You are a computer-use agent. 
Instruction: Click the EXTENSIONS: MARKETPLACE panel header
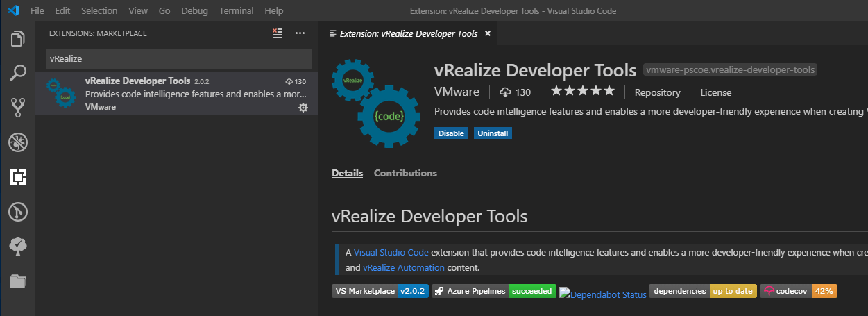[x=98, y=33]
